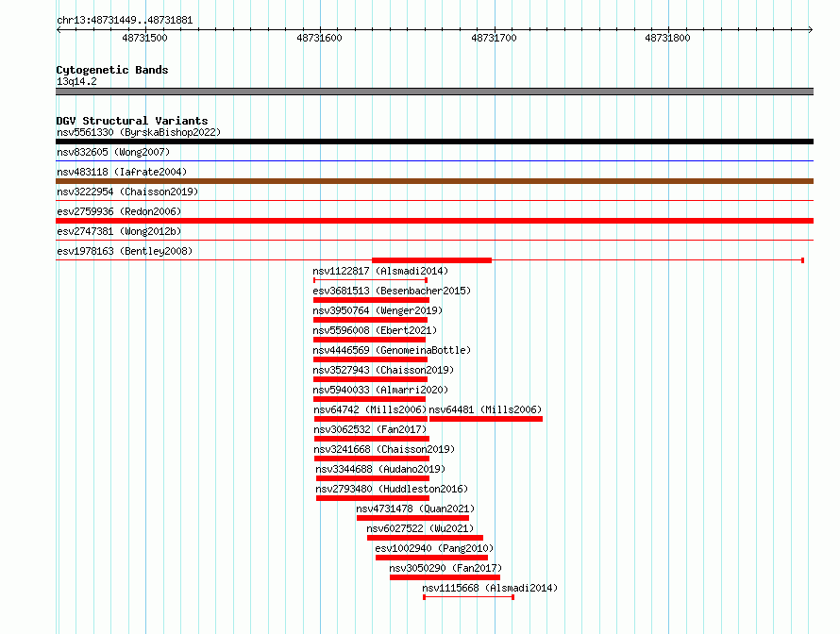Click the red nsv3344688 variant bar
This screenshot has height=634, width=840.
(x=373, y=478)
